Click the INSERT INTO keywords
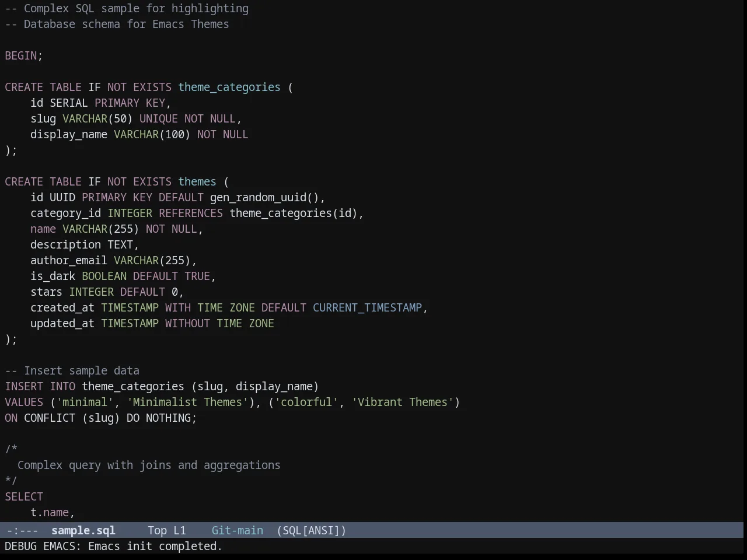The height and width of the screenshot is (560, 747). (x=40, y=387)
